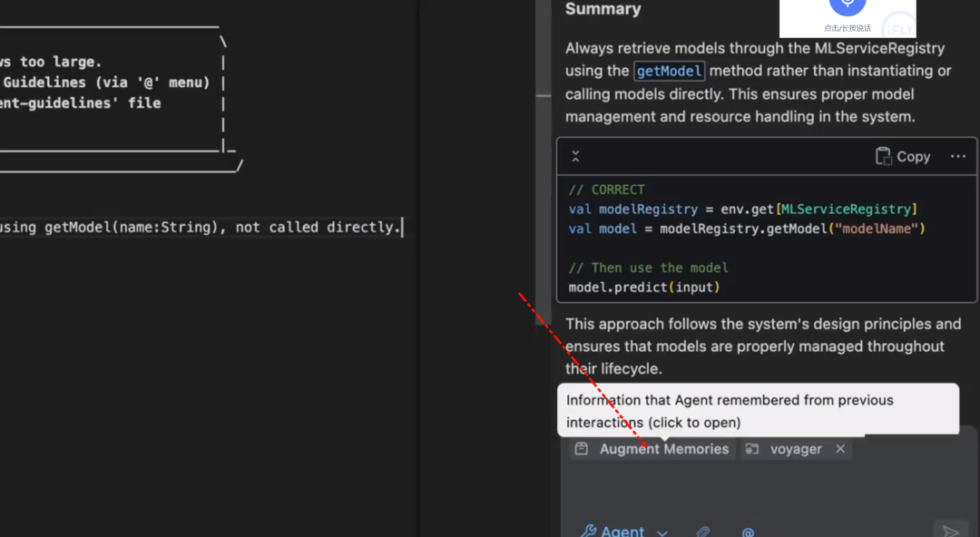The height and width of the screenshot is (537, 980).
Task: Select the voyager workspace context chip
Action: pos(786,449)
